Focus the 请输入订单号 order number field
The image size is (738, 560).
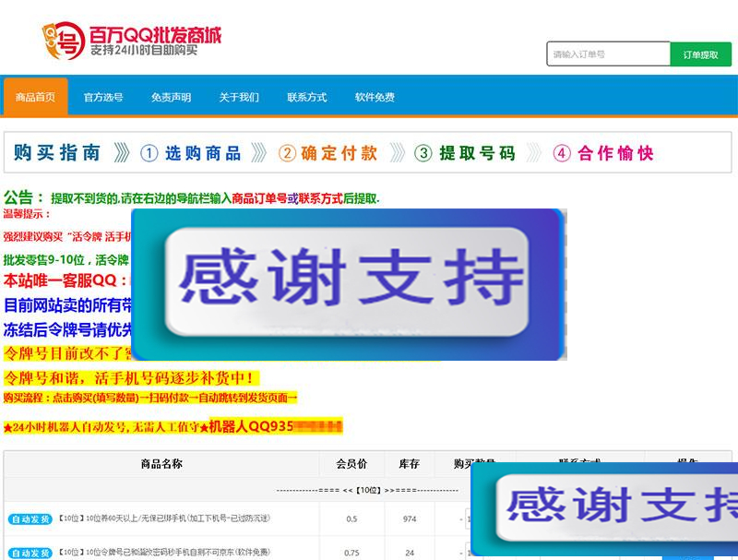[608, 54]
